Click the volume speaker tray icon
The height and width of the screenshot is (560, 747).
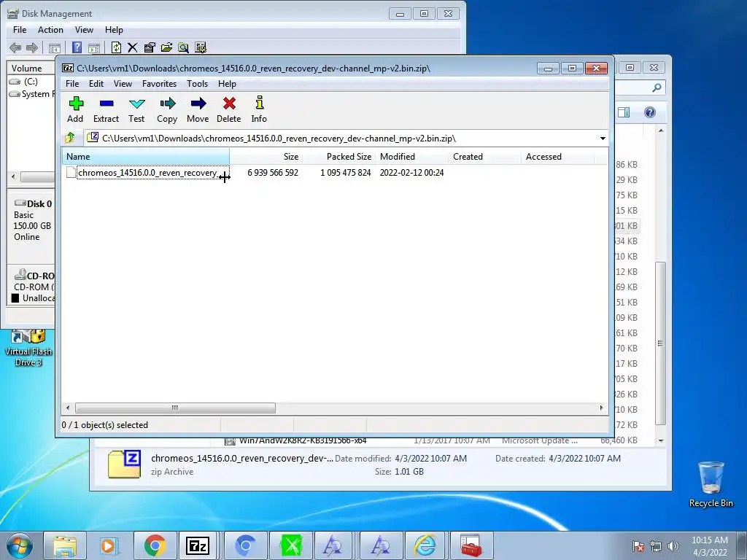click(673, 546)
